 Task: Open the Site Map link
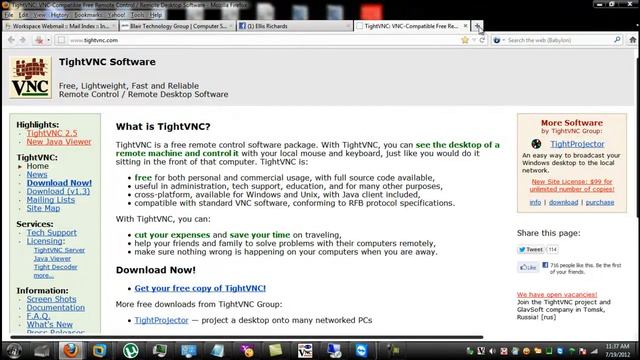tap(43, 208)
